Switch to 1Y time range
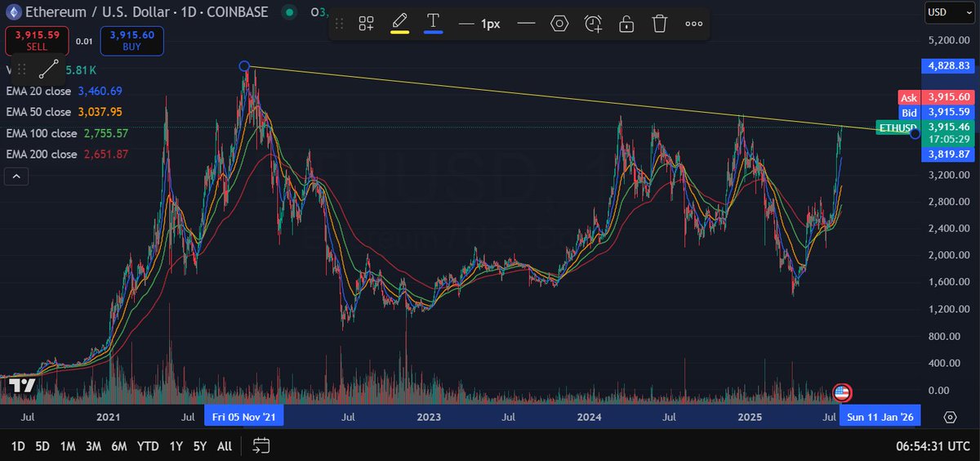980x461 pixels. click(x=176, y=446)
